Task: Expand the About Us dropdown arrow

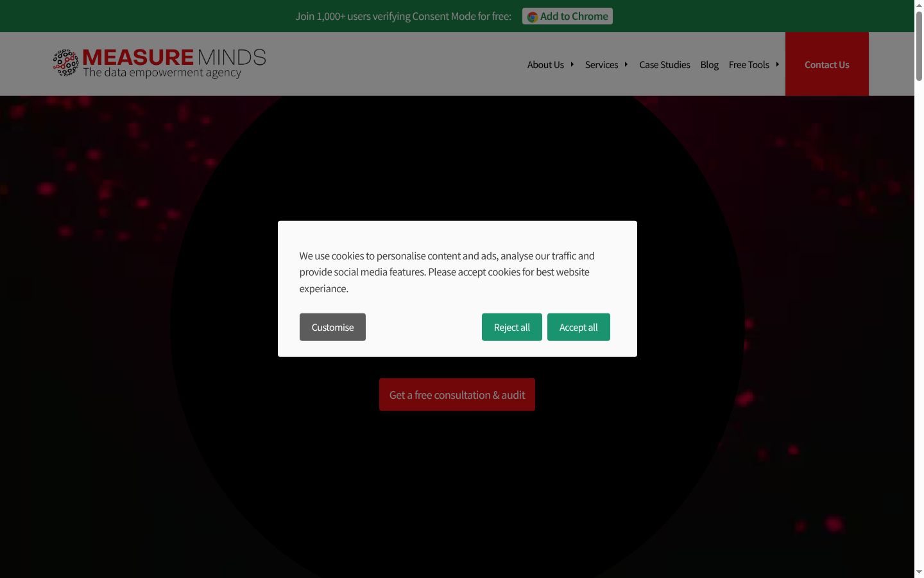Action: pos(572,64)
